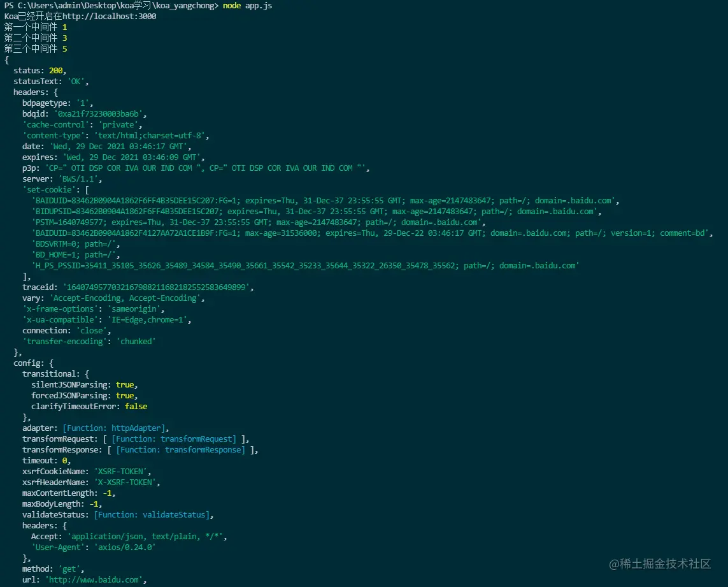This screenshot has width=728, height=587.
Task: Click the 'BDSVRTM=0; path=/' line
Action: pyautogui.click(x=76, y=244)
